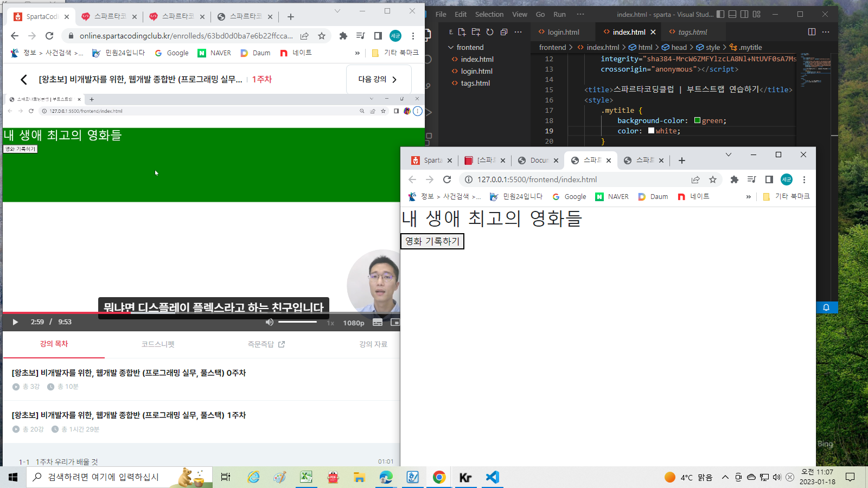Open NAVER bookmark in left Chrome
The height and width of the screenshot is (488, 868).
214,53
